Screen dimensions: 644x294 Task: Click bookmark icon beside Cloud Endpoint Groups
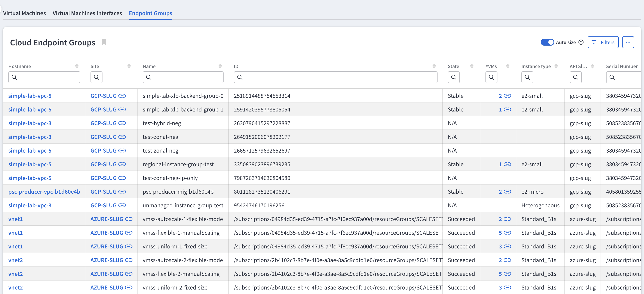point(104,42)
